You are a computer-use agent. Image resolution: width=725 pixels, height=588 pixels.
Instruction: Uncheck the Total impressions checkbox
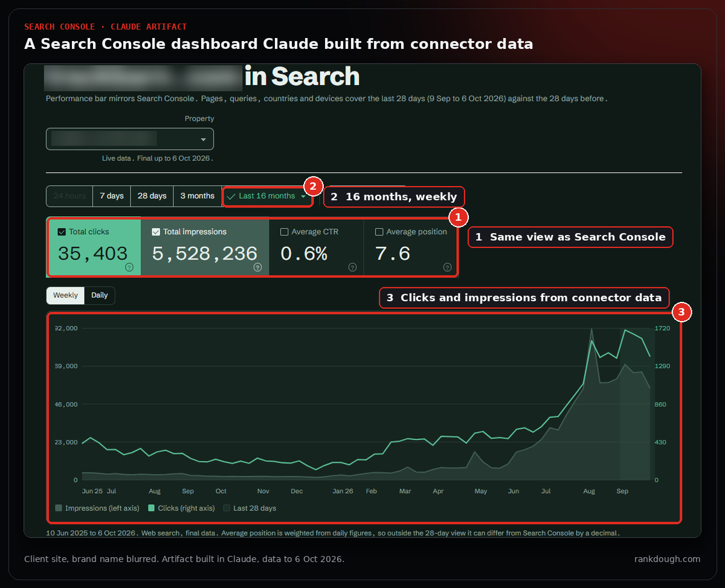tap(156, 232)
